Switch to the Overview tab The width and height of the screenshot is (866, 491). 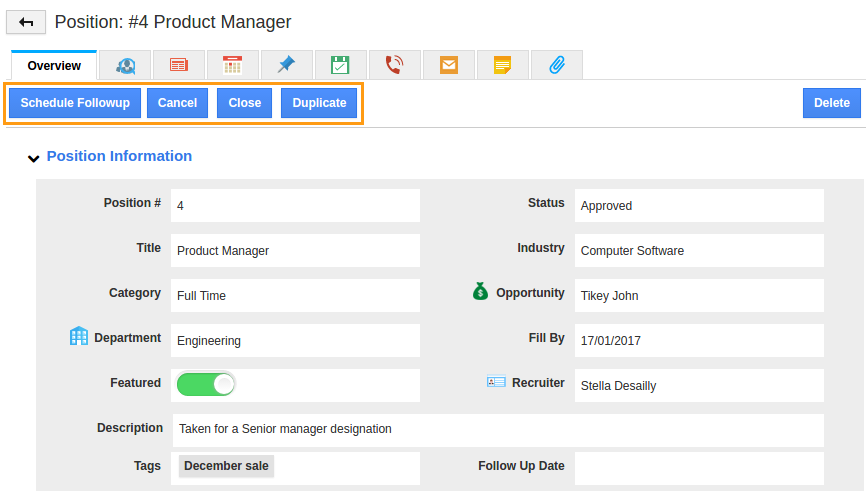[54, 66]
